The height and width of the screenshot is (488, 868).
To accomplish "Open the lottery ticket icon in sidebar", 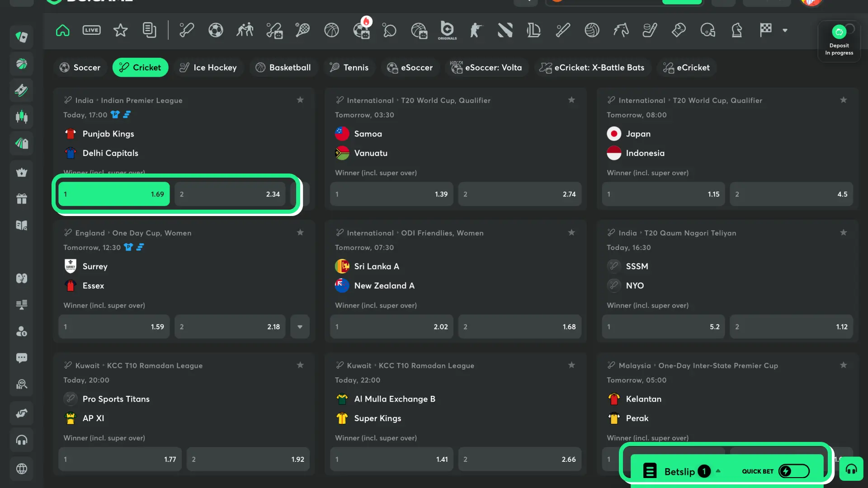I will tap(22, 90).
